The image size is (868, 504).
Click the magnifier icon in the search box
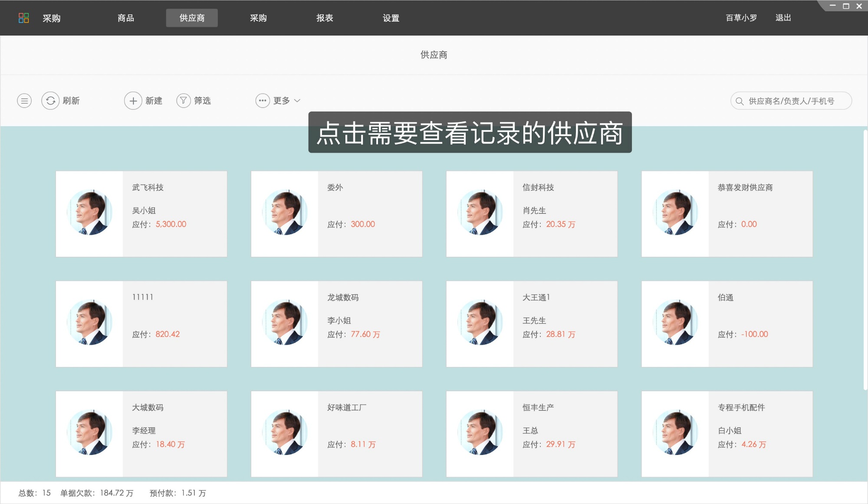[x=740, y=101]
